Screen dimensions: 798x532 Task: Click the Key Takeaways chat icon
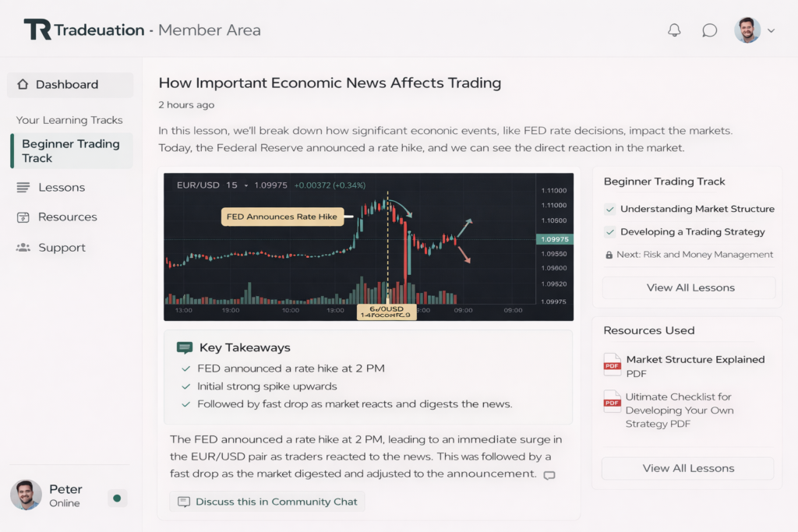click(x=185, y=348)
